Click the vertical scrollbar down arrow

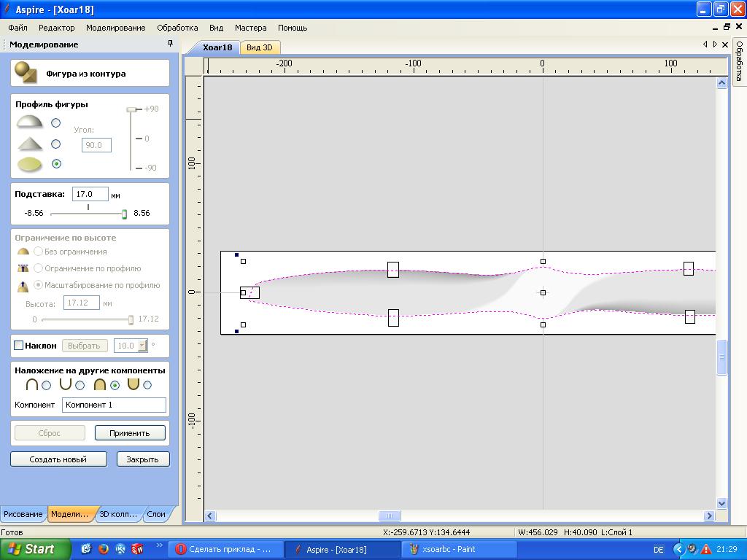pyautogui.click(x=721, y=503)
